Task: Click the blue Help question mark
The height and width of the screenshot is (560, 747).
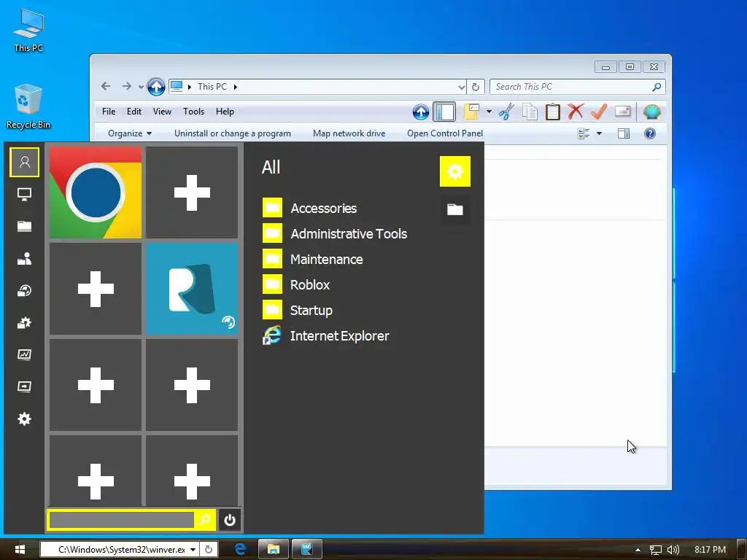Action: point(650,134)
